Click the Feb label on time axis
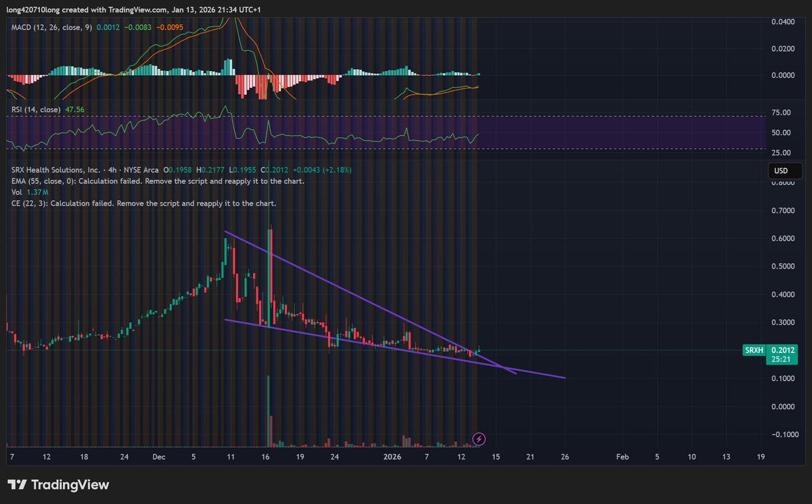 (x=623, y=457)
